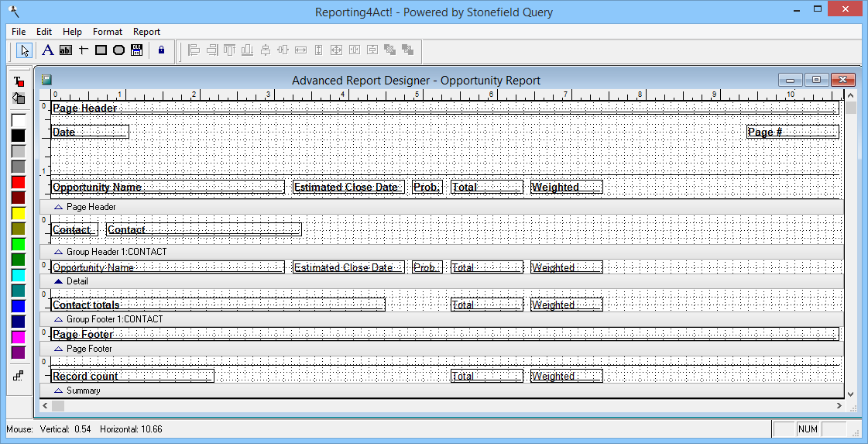This screenshot has height=444, width=868.
Task: Pick the white color swatch
Action: click(x=19, y=120)
